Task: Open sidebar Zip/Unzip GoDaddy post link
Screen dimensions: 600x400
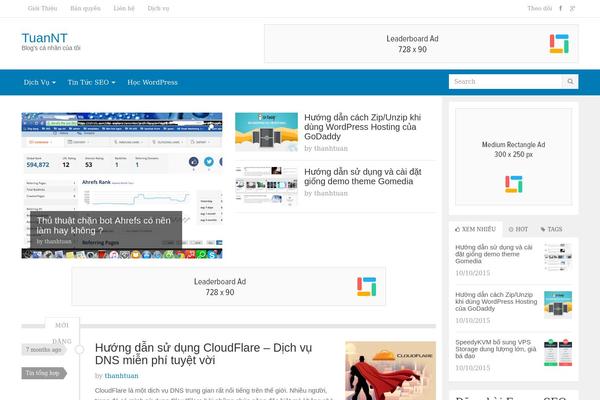Action: click(496, 302)
